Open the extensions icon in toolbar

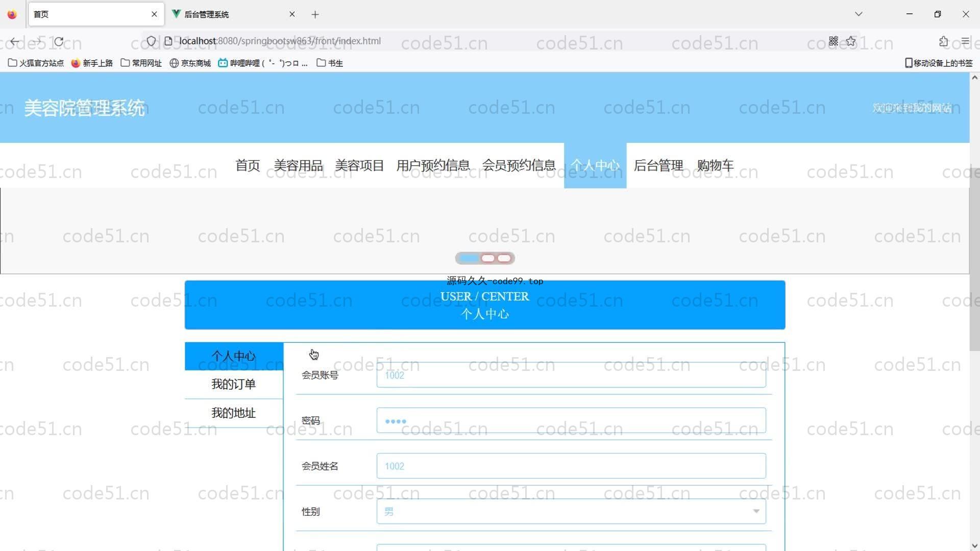[943, 41]
